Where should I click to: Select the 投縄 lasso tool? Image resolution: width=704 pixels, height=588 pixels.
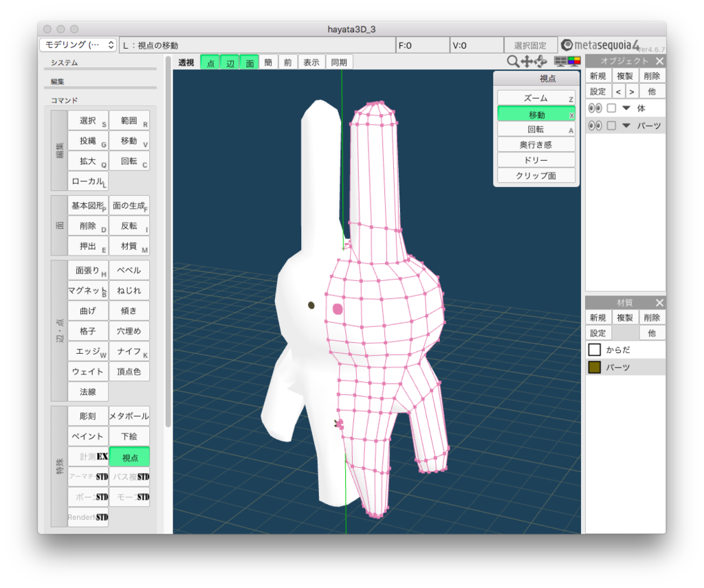point(88,141)
